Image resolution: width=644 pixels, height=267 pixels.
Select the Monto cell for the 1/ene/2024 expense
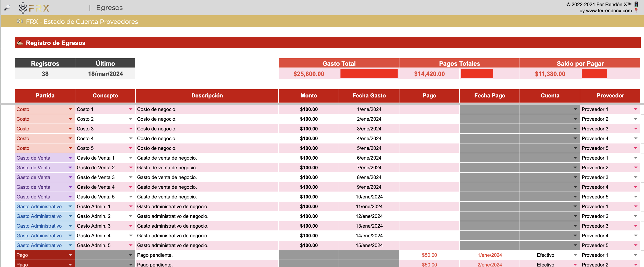coord(309,109)
